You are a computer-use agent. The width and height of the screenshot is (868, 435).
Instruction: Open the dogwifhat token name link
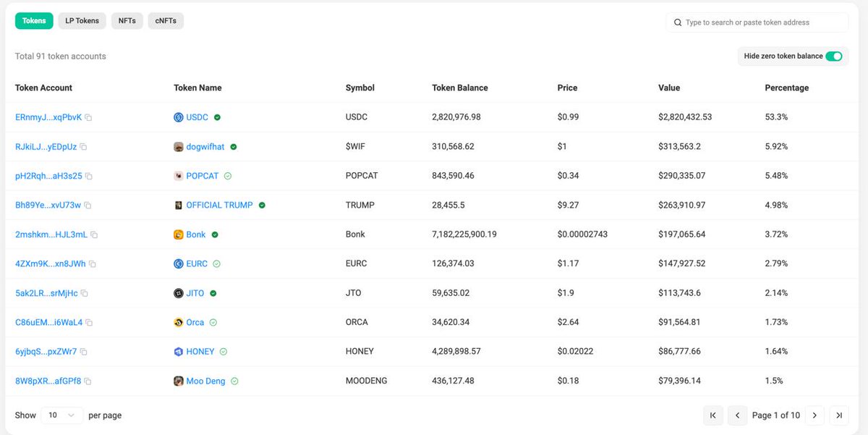click(x=205, y=147)
